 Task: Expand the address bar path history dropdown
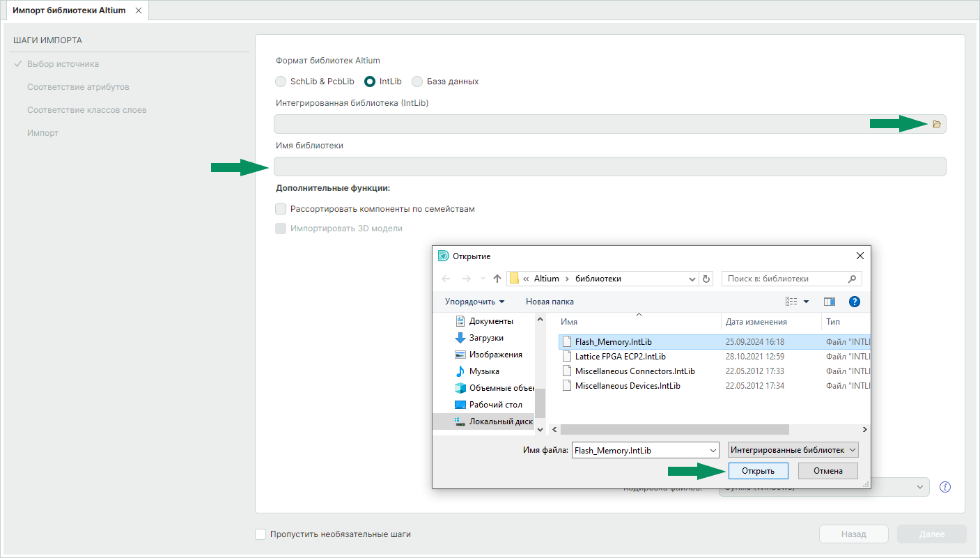692,279
